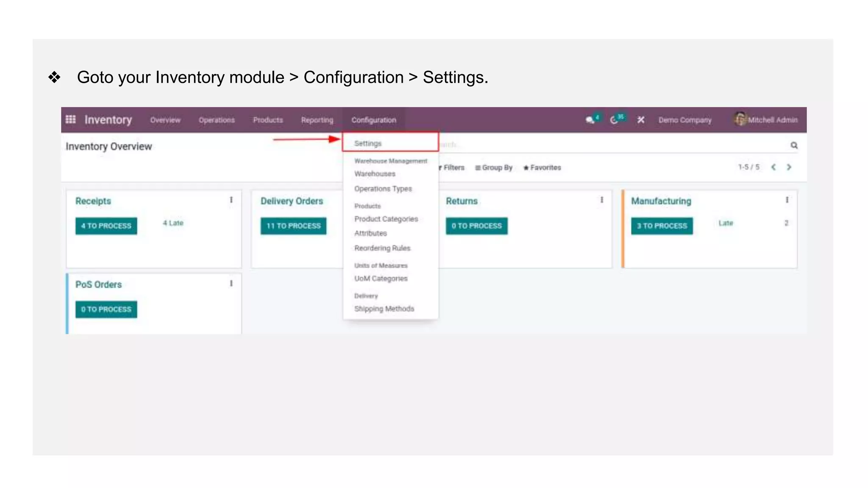
Task: Open the Reporting menu
Action: pyautogui.click(x=317, y=120)
